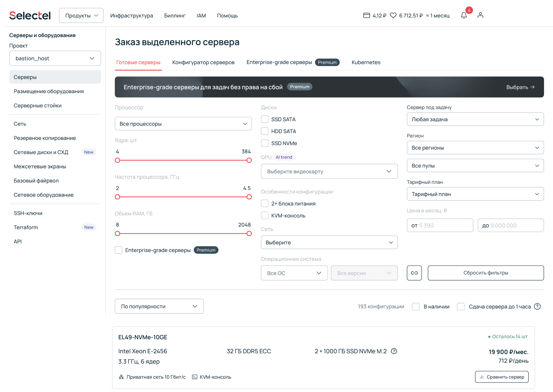The image size is (553, 392).
Task: Open API sidebar item
Action: (55, 242)
